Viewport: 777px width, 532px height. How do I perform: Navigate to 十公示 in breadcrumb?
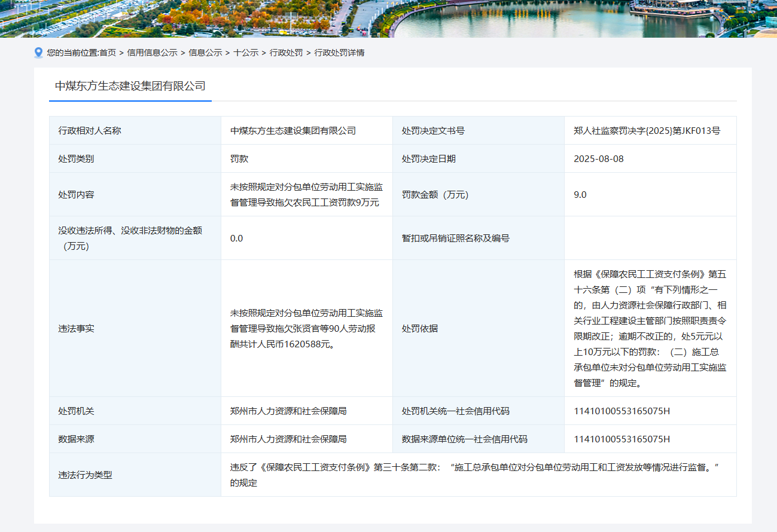click(246, 53)
